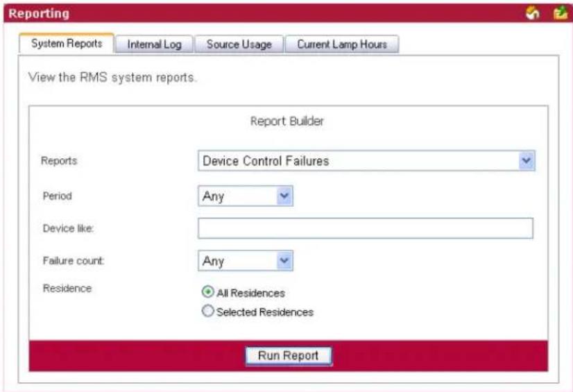Open the System Reports tab
The height and width of the screenshot is (392, 573).
click(67, 44)
